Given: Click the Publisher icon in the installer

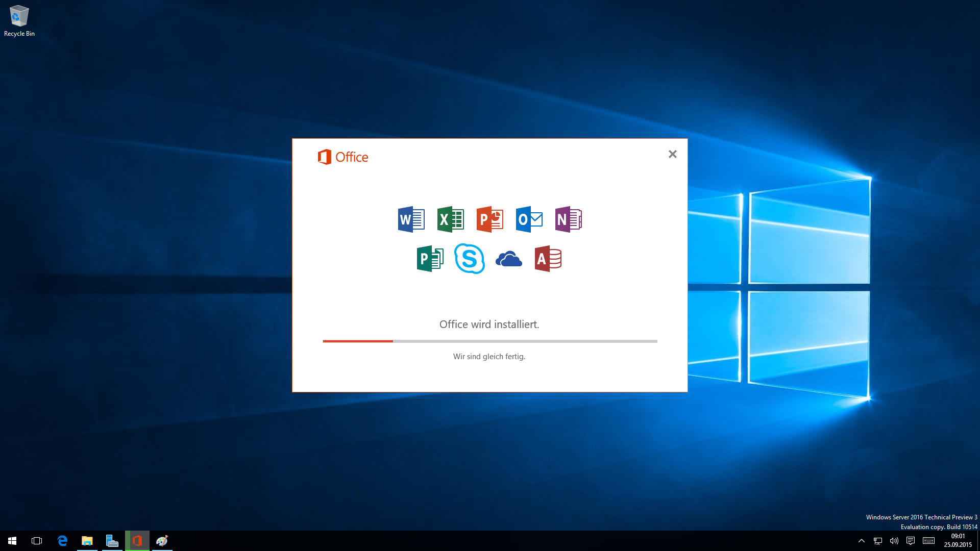Looking at the screenshot, I should [x=430, y=259].
